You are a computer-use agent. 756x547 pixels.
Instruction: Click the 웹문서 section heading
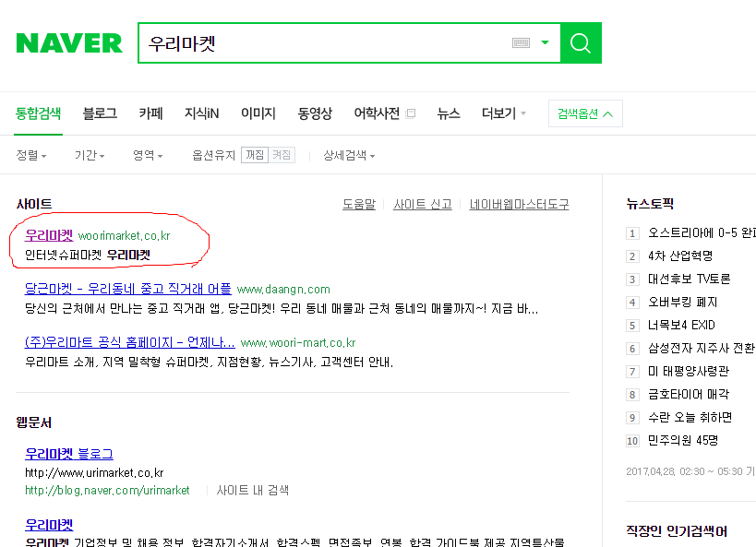tap(34, 422)
